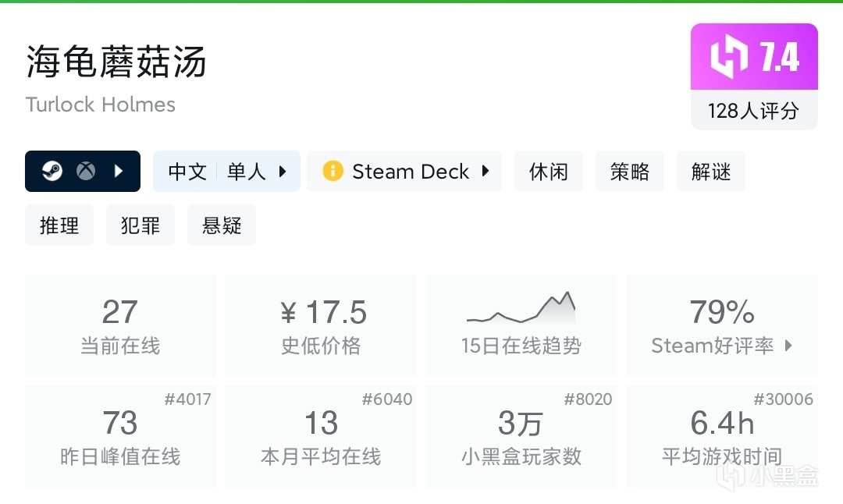Viewport: 843px width, 504px height.
Task: Click the Xbox platform icon
Action: [86, 171]
